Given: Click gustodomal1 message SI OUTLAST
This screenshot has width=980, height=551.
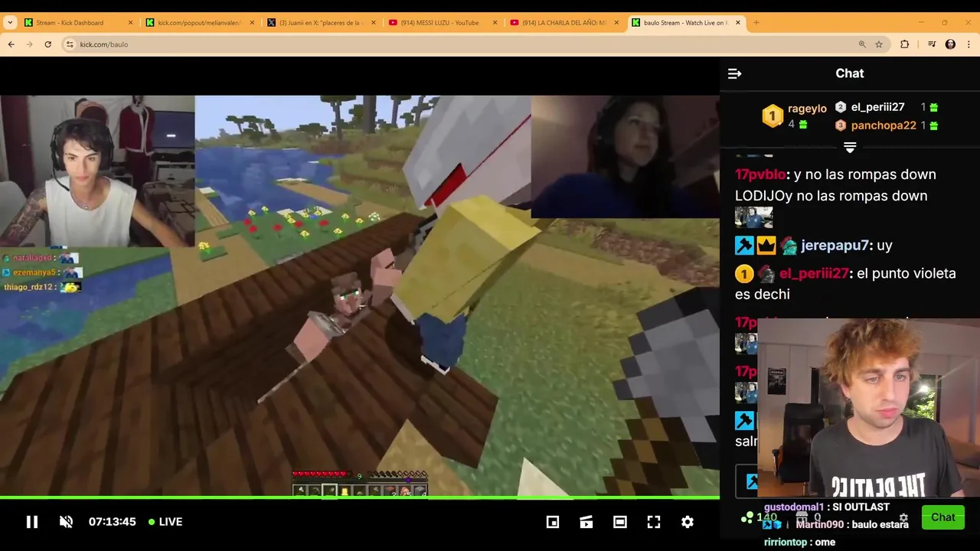Looking at the screenshot, I should [x=827, y=507].
